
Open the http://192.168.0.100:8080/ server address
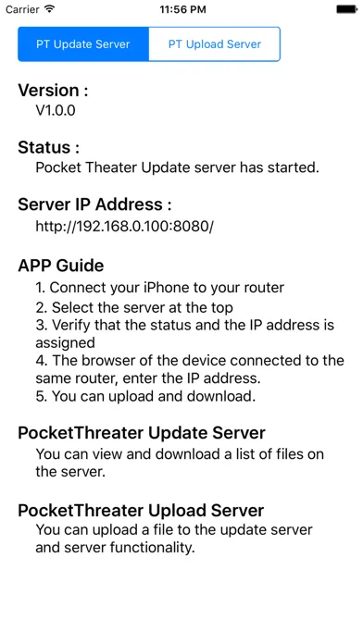pyautogui.click(x=125, y=226)
